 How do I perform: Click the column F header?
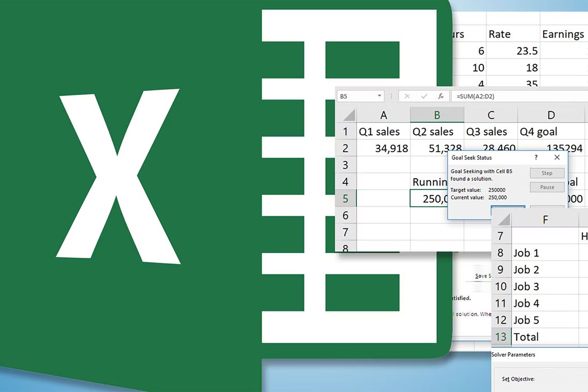click(545, 219)
